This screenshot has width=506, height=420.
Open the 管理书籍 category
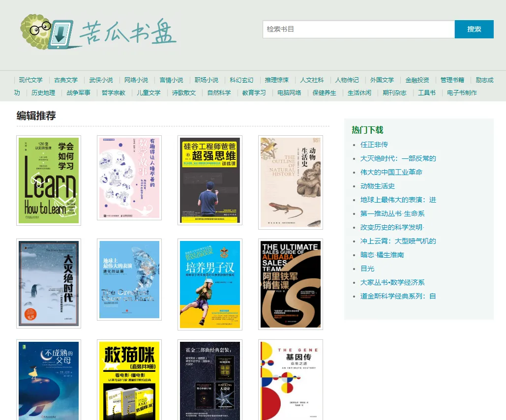(x=453, y=80)
